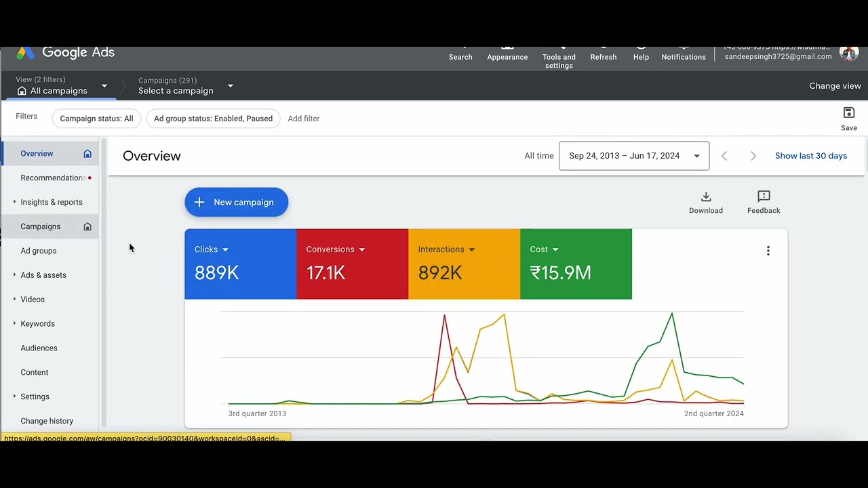Open the Interactions metric dropdown
The width and height of the screenshot is (868, 488).
tap(471, 250)
